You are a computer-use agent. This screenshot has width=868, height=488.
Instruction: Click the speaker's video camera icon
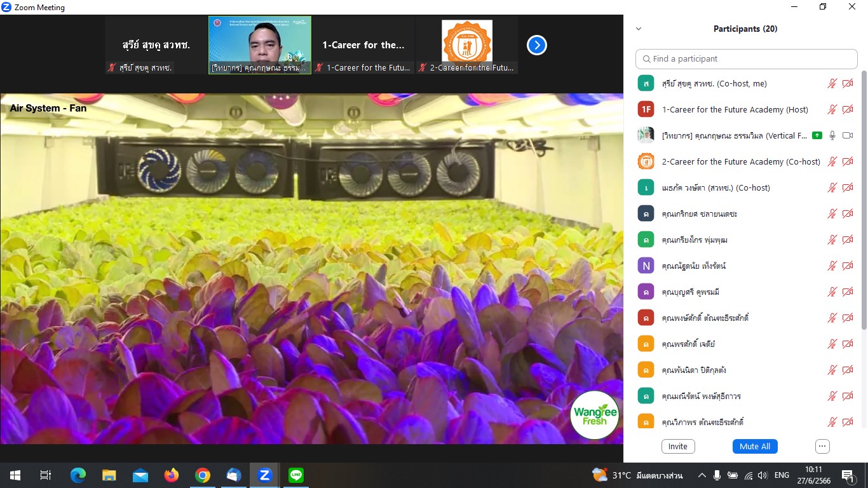coord(848,135)
